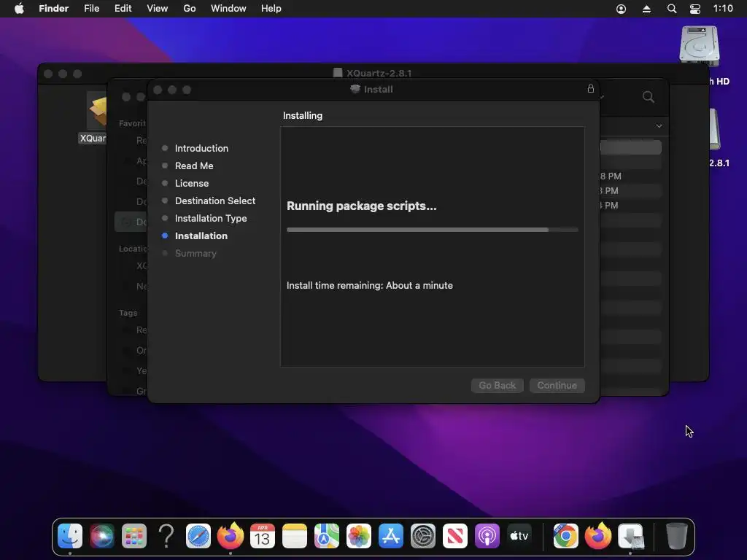The height and width of the screenshot is (560, 747).
Task: Open Control Center in menu bar
Action: tap(695, 9)
